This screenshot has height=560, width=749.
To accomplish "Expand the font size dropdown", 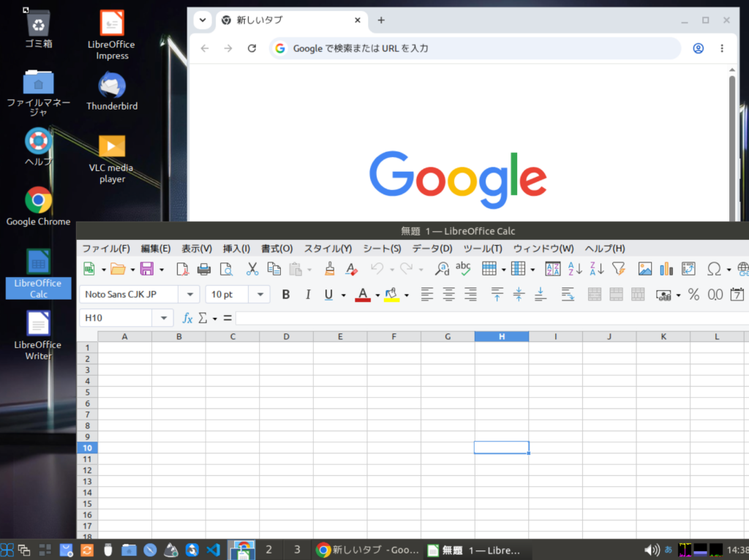I will [260, 295].
